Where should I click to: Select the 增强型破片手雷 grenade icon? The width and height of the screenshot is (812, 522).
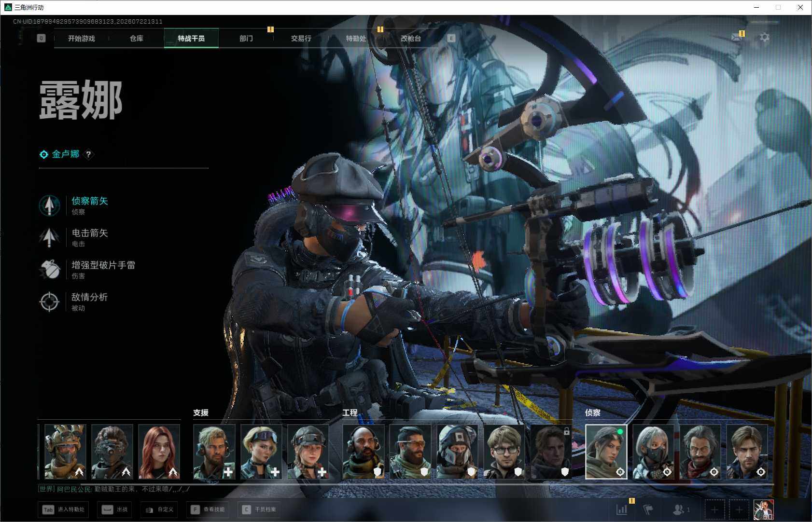pos(49,269)
